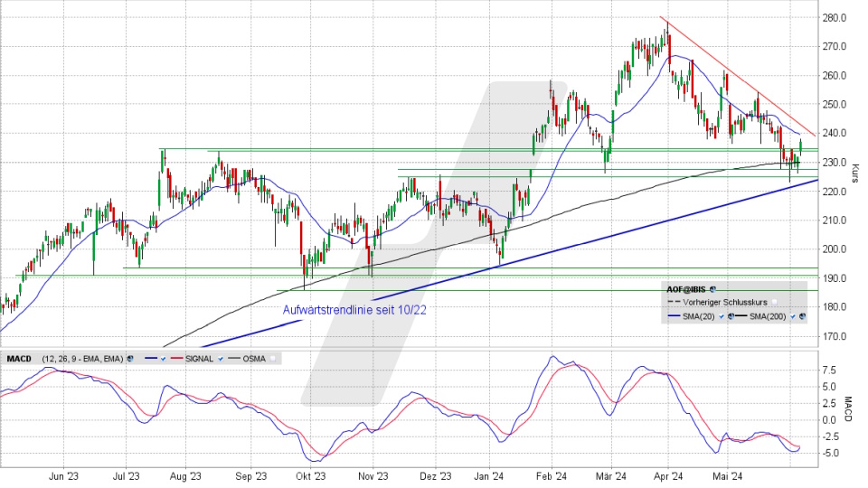This screenshot has width=868, height=488.
Task: Click the blue SMA(20) legend line sample
Action: [x=674, y=316]
